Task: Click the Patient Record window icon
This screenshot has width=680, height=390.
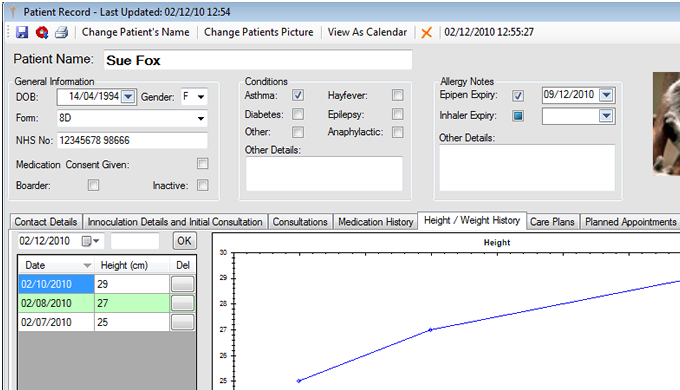Action: pyautogui.click(x=13, y=11)
